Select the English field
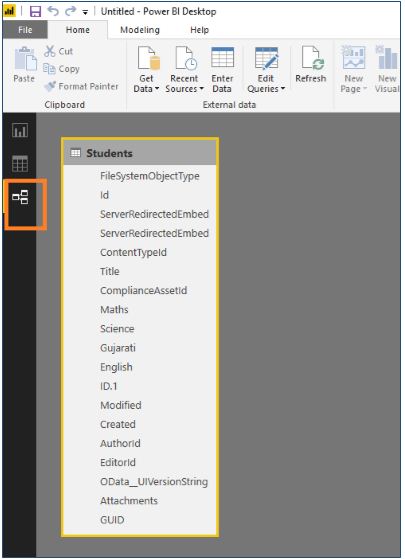 pyautogui.click(x=116, y=367)
